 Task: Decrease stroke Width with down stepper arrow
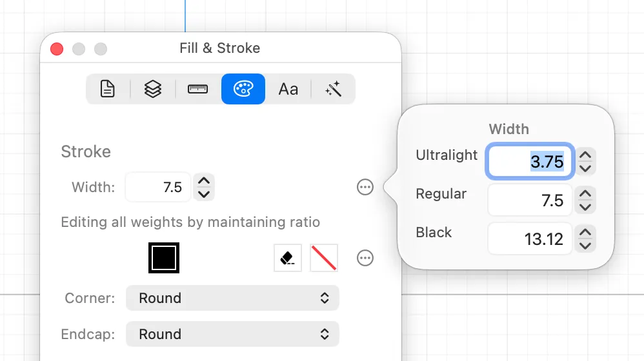tap(204, 193)
